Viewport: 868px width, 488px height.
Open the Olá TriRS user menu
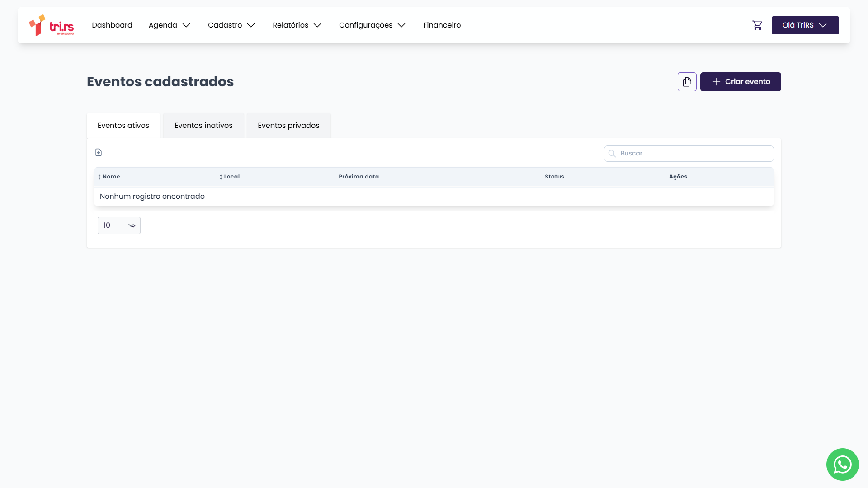coord(805,25)
